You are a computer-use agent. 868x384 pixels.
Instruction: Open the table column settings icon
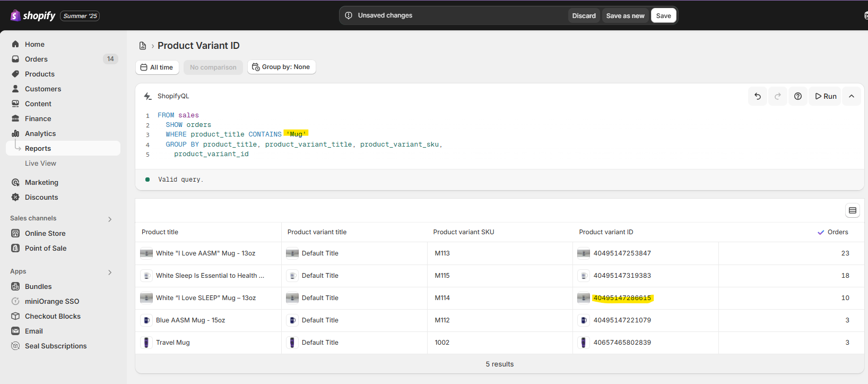853,210
